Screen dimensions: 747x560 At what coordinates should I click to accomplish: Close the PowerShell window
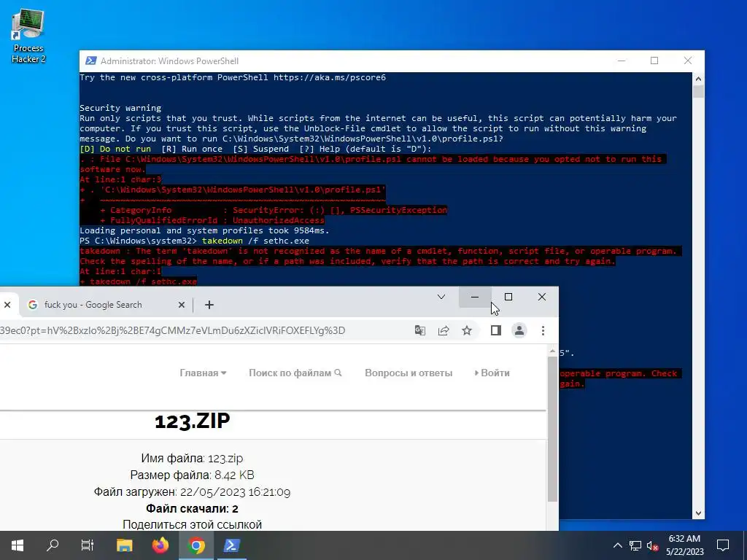tap(688, 61)
